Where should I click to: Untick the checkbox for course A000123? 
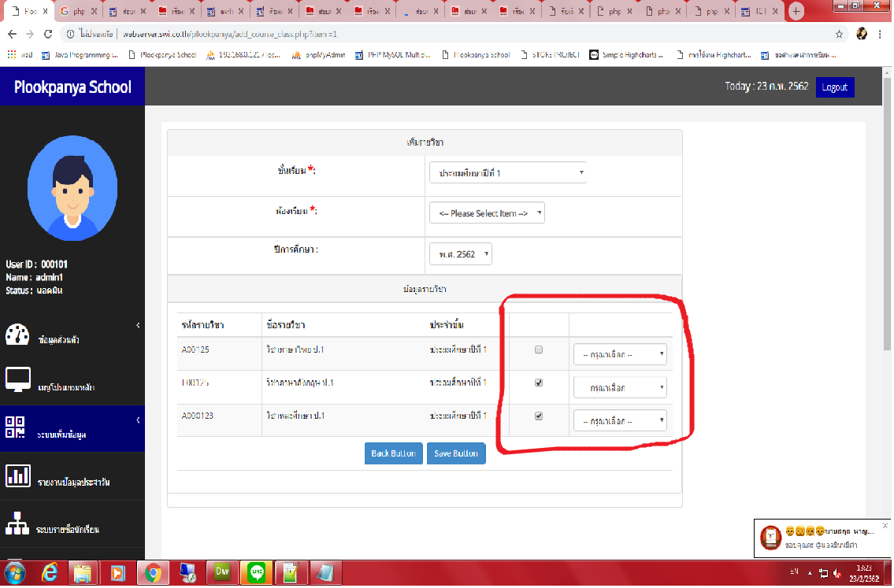click(x=538, y=416)
